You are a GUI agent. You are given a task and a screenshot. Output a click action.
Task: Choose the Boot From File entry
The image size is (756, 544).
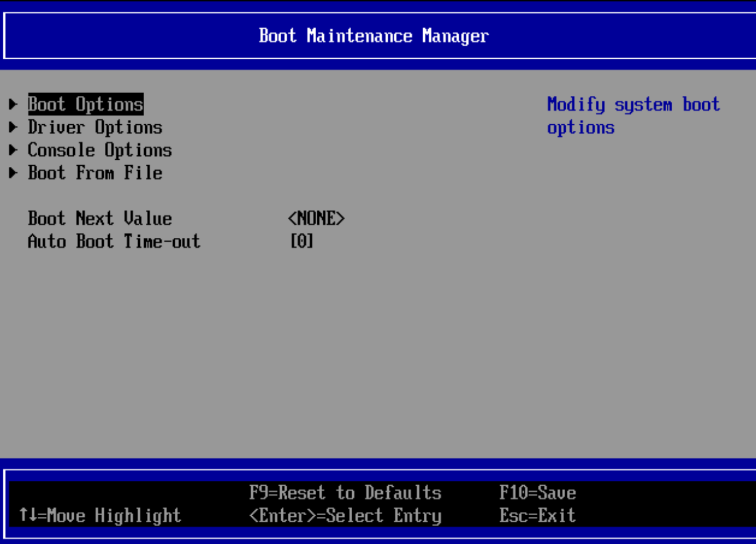coord(95,173)
